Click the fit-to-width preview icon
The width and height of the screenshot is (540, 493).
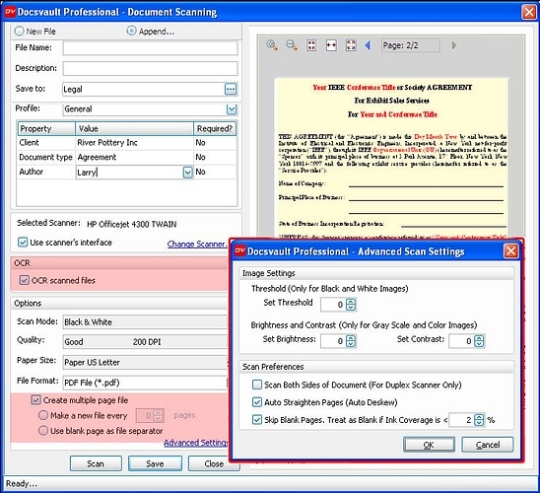click(331, 45)
